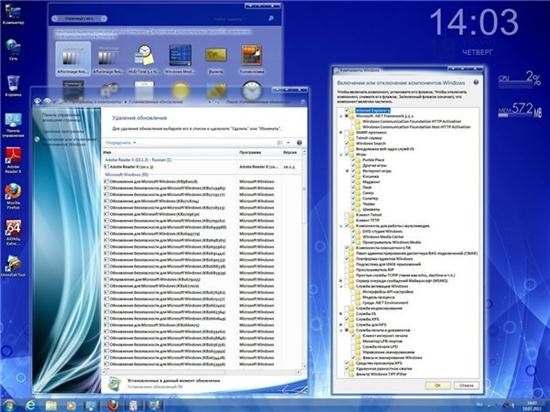This screenshot has width=550, height=412.
Task: Toggle the Windows Search feature checkbox
Action: click(347, 143)
